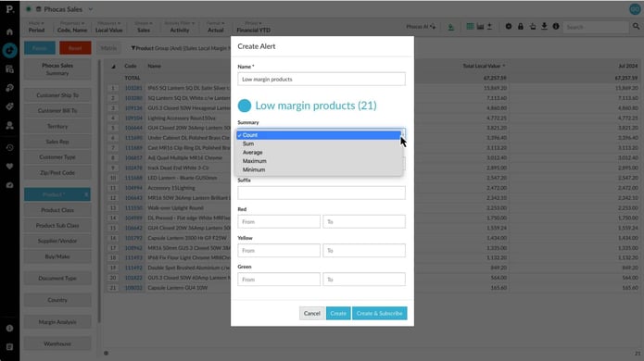Viewport: 644px width, 361px height.
Task: Click the active Product dimension tab
Action: tap(57, 194)
